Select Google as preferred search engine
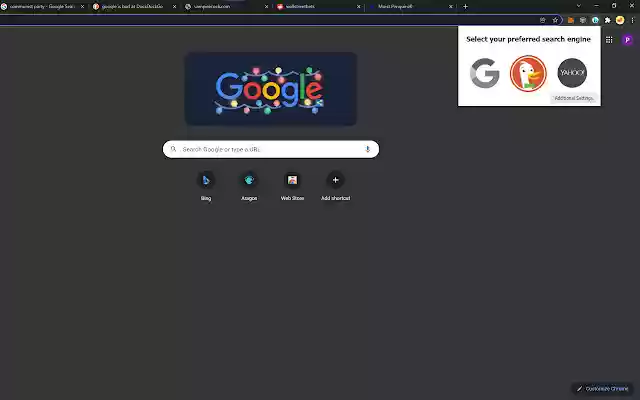Viewport: 640px width, 400px height. click(484, 73)
